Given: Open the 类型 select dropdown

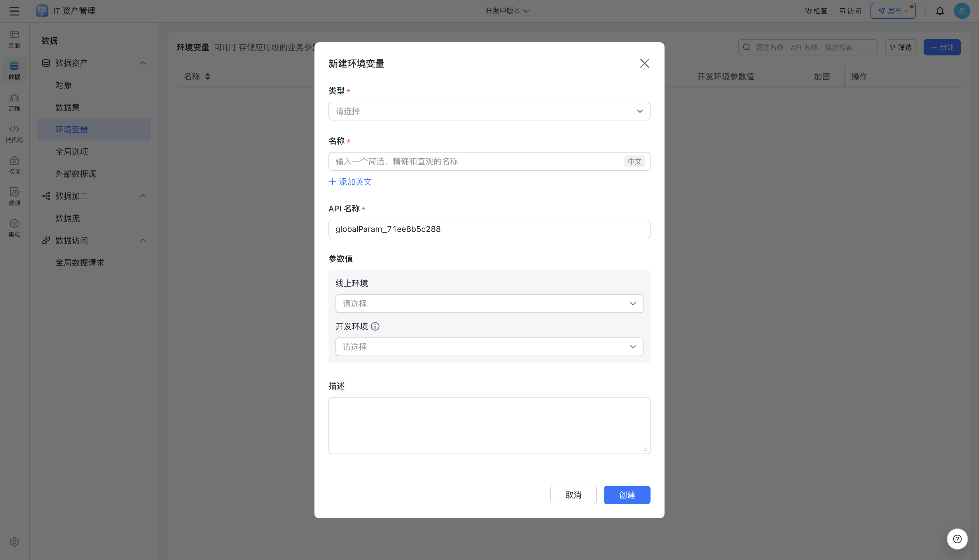Looking at the screenshot, I should point(489,111).
